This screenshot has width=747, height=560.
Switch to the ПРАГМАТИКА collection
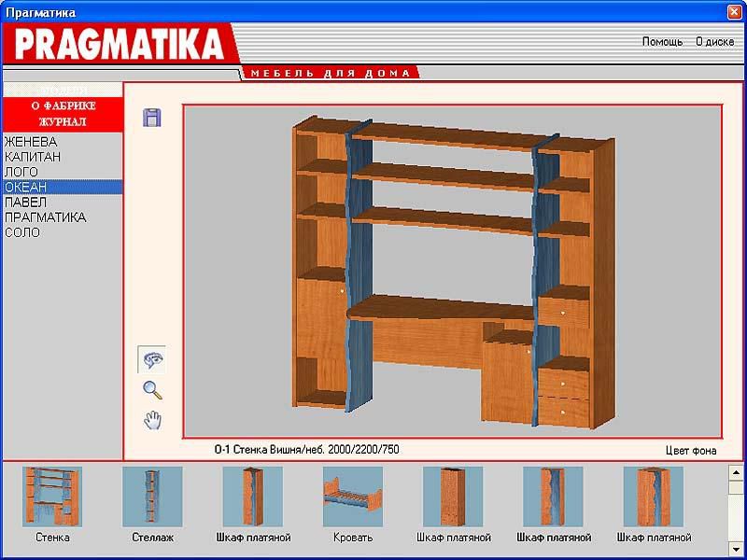(x=45, y=217)
